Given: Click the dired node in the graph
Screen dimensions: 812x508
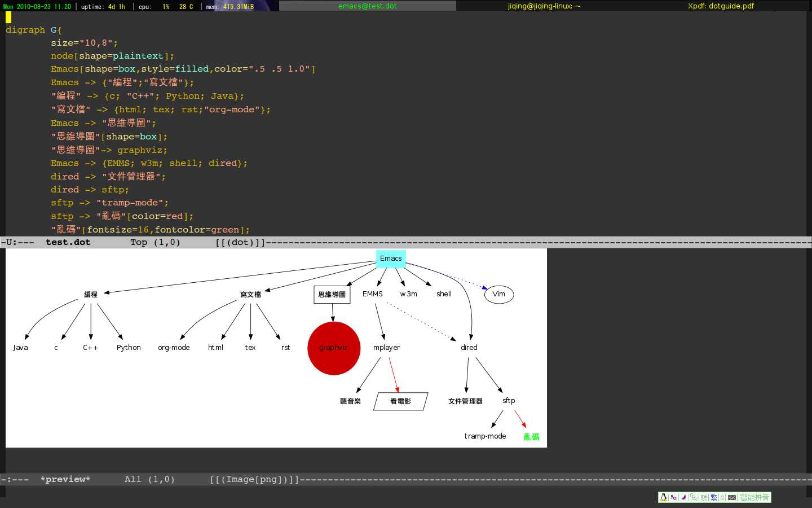Looking at the screenshot, I should click(469, 348).
